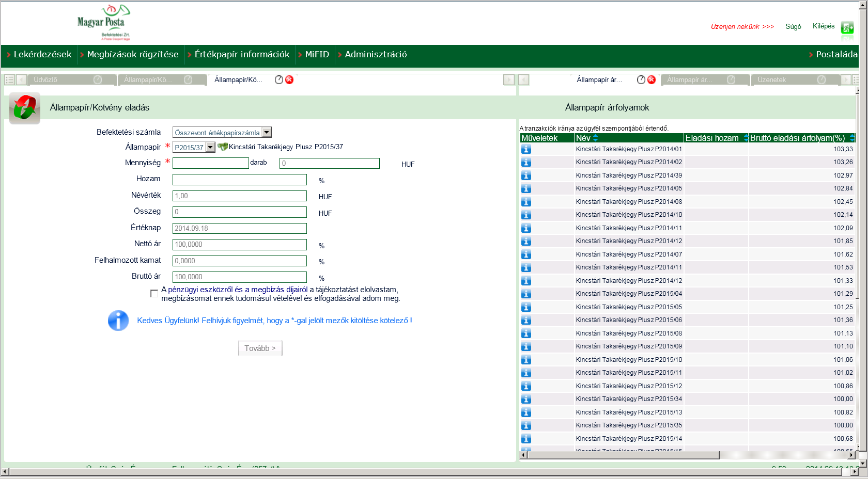The image size is (868, 479).
Task: Click the money icon beside Kincstári Takarékjegy Plusz P2015/37
Action: click(223, 147)
